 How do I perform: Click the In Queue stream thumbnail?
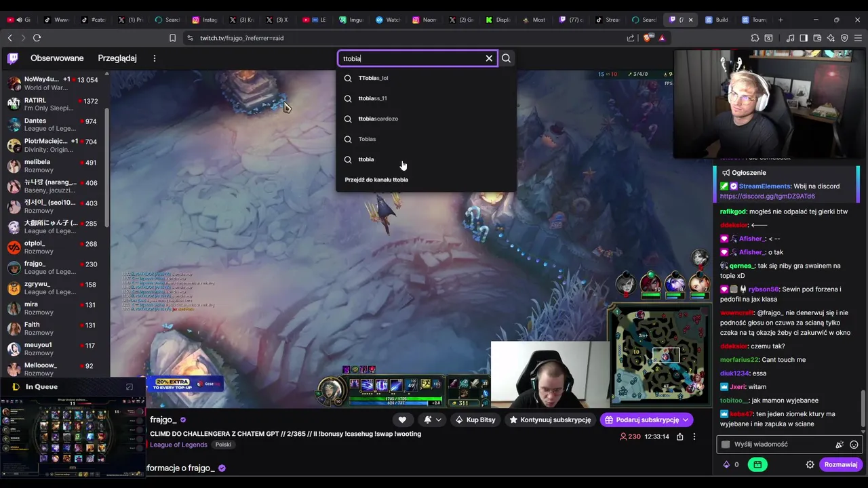coord(73,438)
